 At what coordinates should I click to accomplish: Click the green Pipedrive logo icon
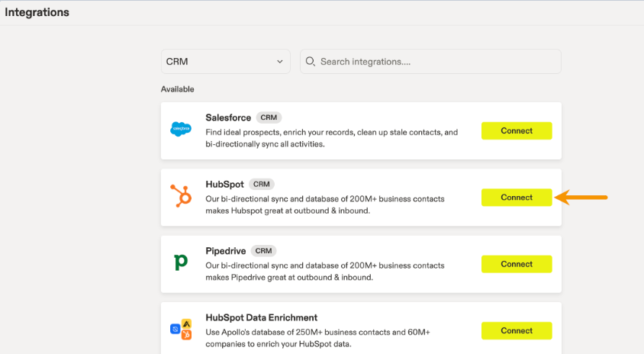tap(181, 262)
